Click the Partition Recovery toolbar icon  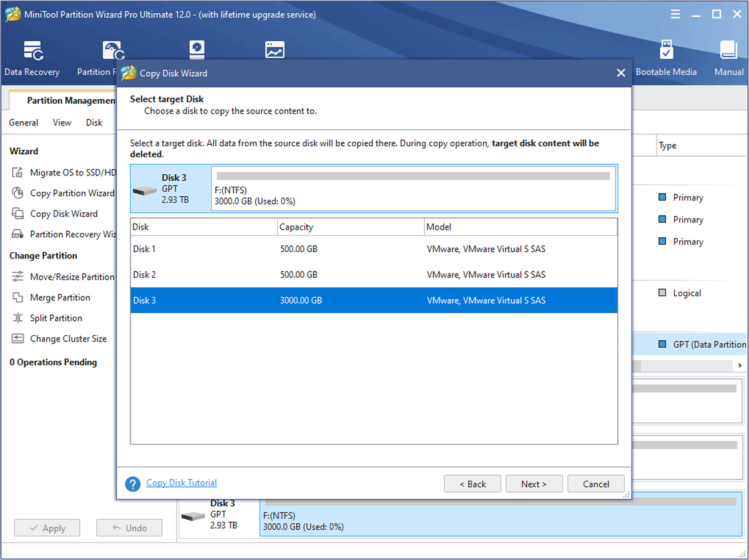[x=112, y=50]
